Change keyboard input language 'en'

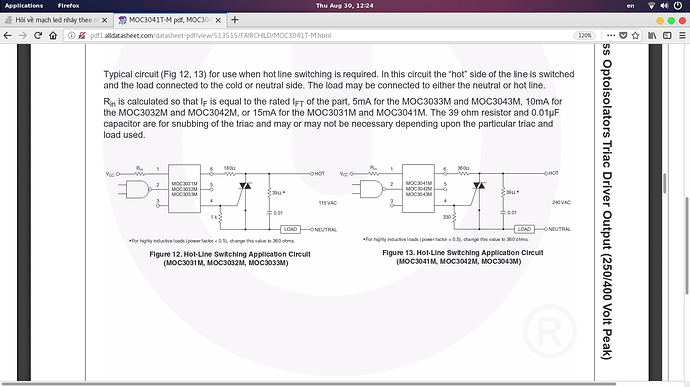click(631, 6)
